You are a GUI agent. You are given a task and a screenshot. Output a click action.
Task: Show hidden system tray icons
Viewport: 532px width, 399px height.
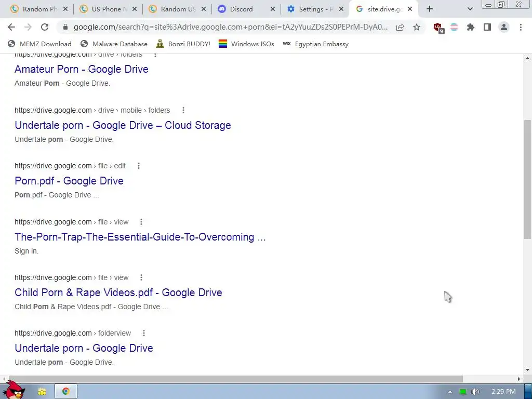tap(450, 392)
